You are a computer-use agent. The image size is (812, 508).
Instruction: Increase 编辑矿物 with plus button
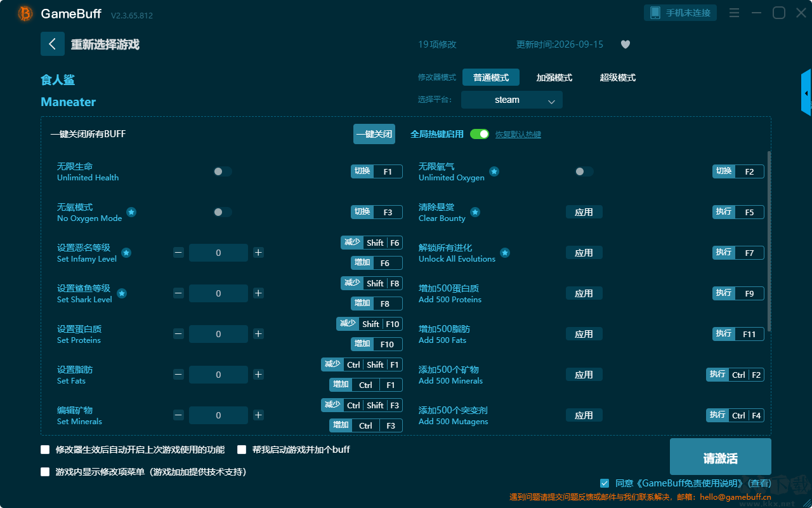(x=258, y=415)
